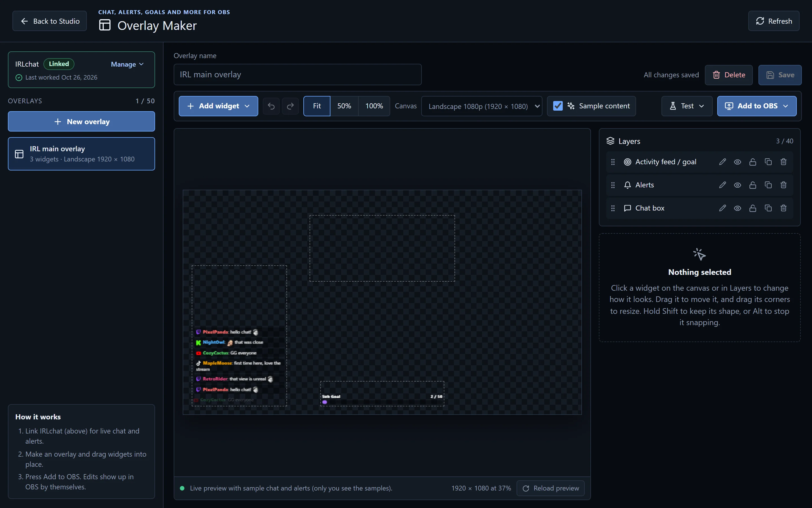Focus the Overlay name input field
Screen dimensions: 812x508
[x=298, y=75]
